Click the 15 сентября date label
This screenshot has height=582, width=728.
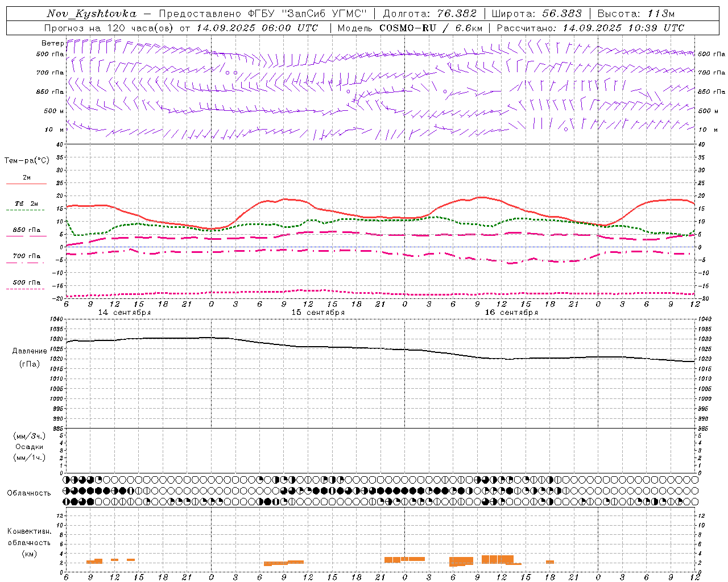[x=318, y=313]
